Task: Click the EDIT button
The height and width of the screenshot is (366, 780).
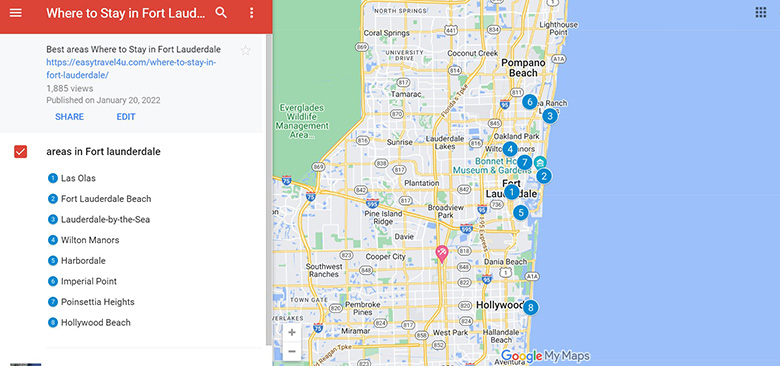Action: (x=126, y=117)
